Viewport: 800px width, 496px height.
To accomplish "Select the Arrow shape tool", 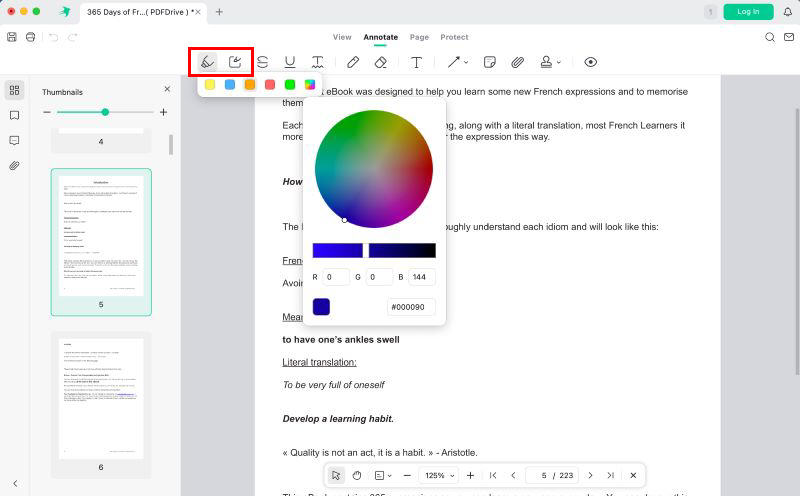I will 454,62.
